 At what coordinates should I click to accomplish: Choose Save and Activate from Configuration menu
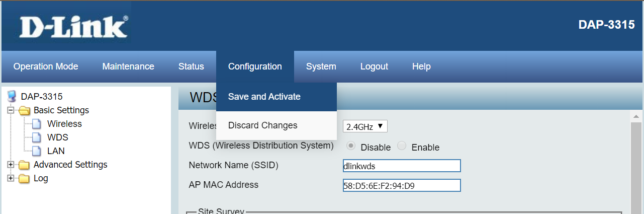(x=264, y=97)
